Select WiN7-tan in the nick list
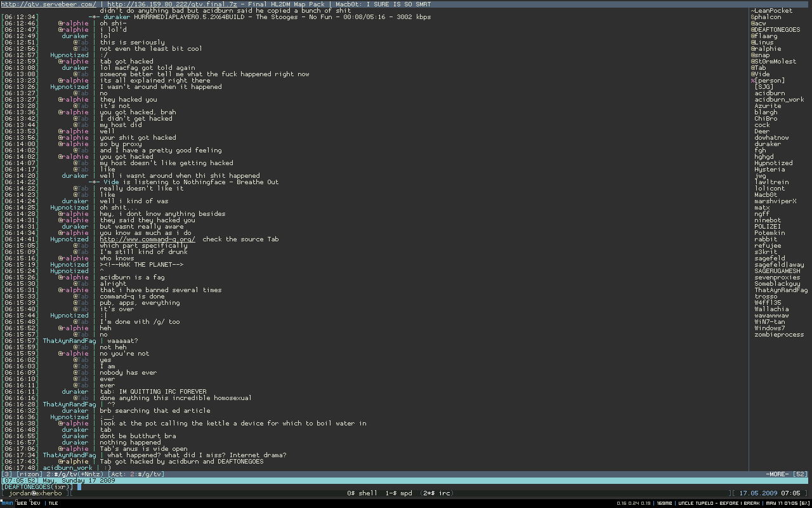 pyautogui.click(x=769, y=322)
